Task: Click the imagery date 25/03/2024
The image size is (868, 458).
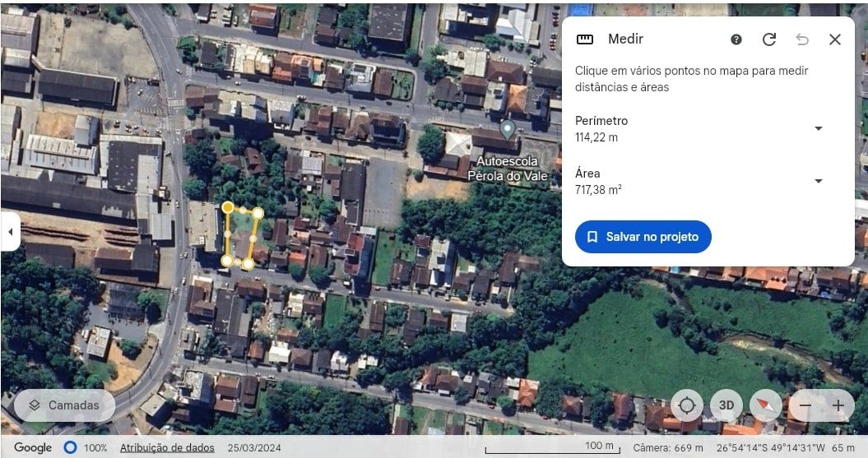Action: tap(254, 447)
